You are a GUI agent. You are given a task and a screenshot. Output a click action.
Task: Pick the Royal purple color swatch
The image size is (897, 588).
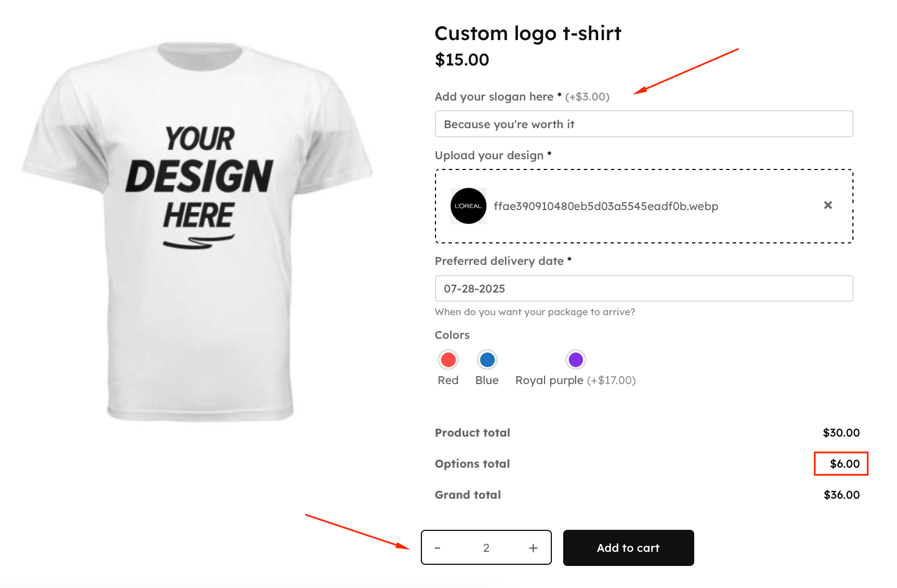coord(576,360)
